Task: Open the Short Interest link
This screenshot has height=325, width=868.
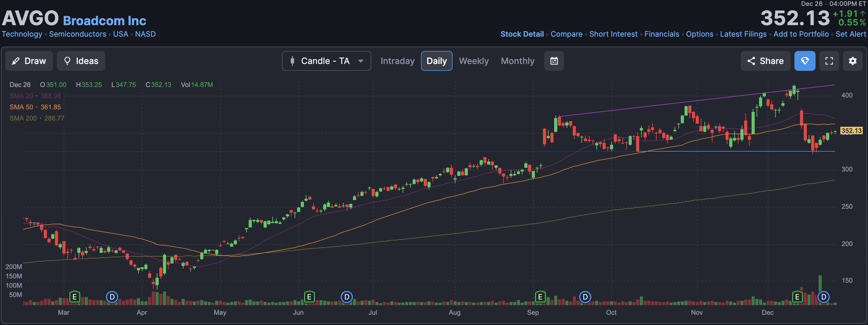Action: click(x=613, y=34)
